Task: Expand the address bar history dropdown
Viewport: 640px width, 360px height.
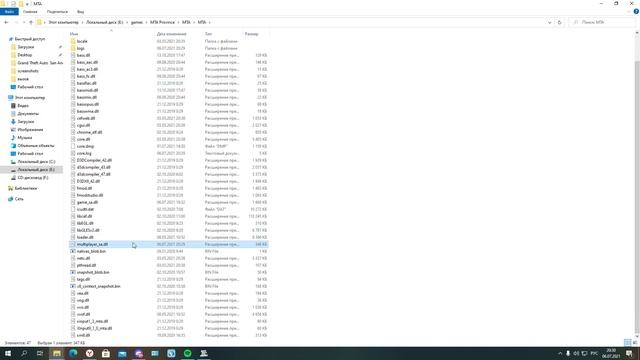Action: point(549,22)
